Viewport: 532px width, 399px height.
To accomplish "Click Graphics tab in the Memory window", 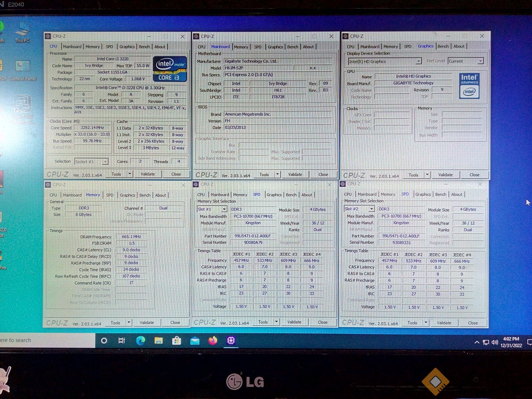I will (x=127, y=195).
